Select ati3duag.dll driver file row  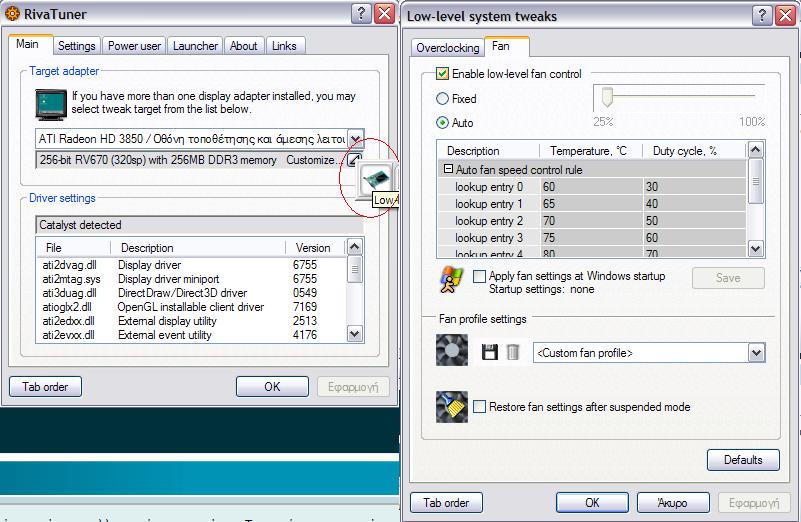pyautogui.click(x=69, y=293)
